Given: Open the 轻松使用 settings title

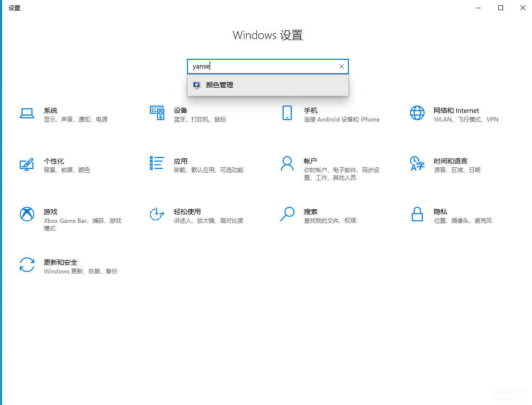Looking at the screenshot, I should click(x=187, y=212).
